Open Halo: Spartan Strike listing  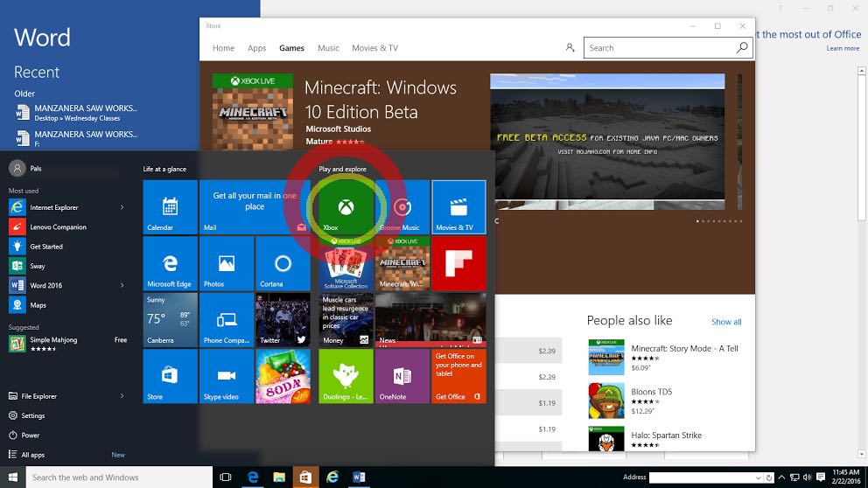point(664,439)
